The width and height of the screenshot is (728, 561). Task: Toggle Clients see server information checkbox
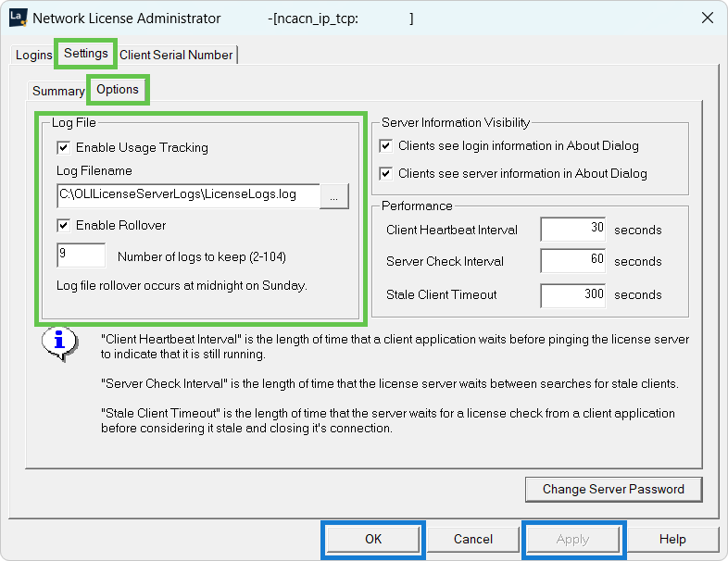click(386, 173)
